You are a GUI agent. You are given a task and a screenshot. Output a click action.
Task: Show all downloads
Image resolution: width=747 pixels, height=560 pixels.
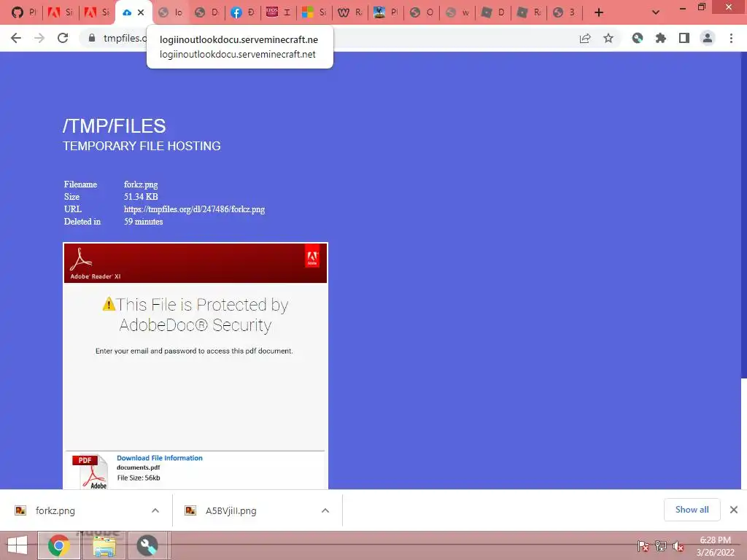(x=692, y=510)
